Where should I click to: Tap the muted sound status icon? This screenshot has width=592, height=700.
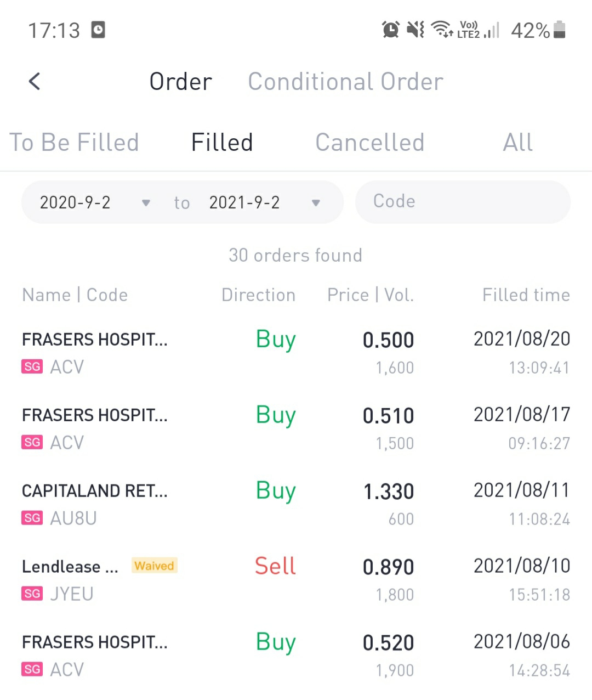[415, 30]
